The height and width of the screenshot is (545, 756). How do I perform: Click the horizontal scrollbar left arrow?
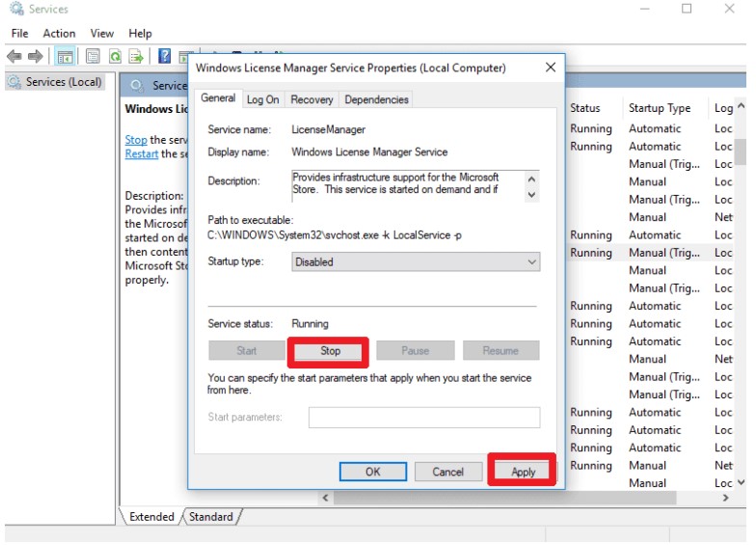[326, 498]
